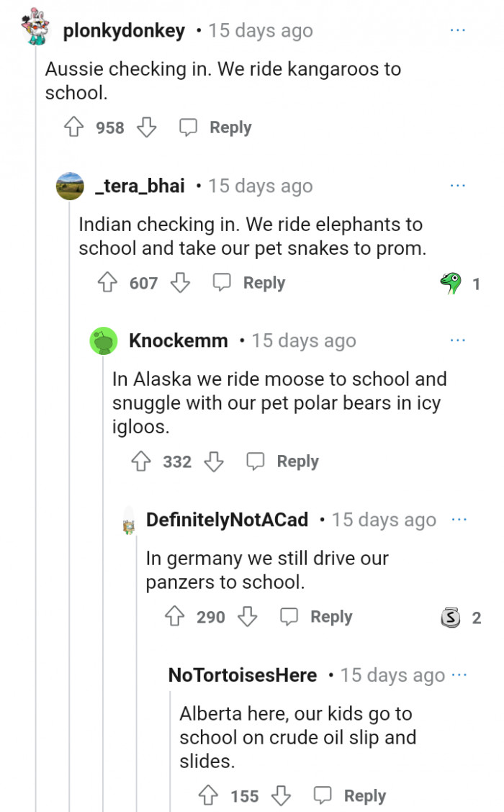Downvote Knockemm's moose comment
The width and height of the screenshot is (504, 812).
click(x=214, y=461)
